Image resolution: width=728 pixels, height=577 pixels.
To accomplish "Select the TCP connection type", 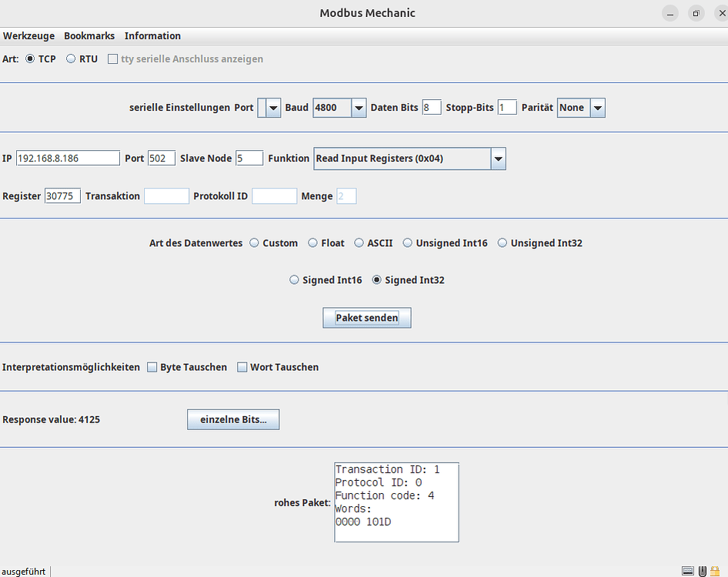I will (x=30, y=59).
